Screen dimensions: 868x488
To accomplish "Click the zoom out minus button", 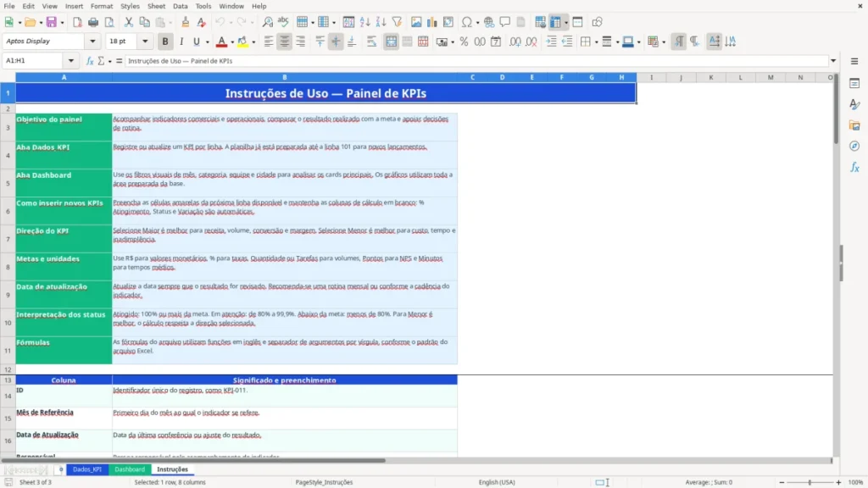I will coord(782,482).
